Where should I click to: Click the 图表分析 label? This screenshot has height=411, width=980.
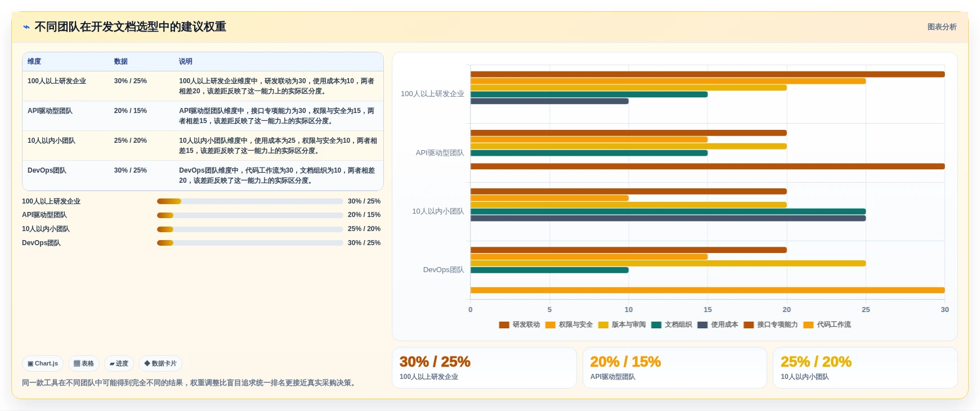pyautogui.click(x=942, y=27)
